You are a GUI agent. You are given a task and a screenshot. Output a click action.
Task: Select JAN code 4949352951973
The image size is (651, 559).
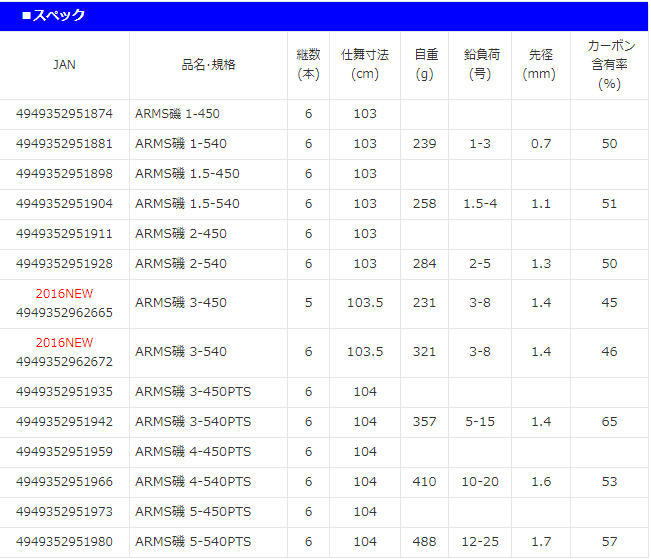pos(64,512)
